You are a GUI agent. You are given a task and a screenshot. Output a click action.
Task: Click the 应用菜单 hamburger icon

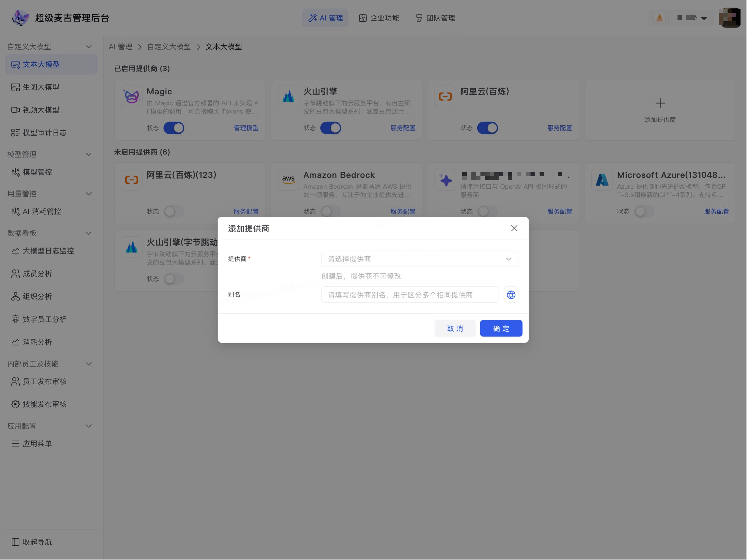(16, 444)
